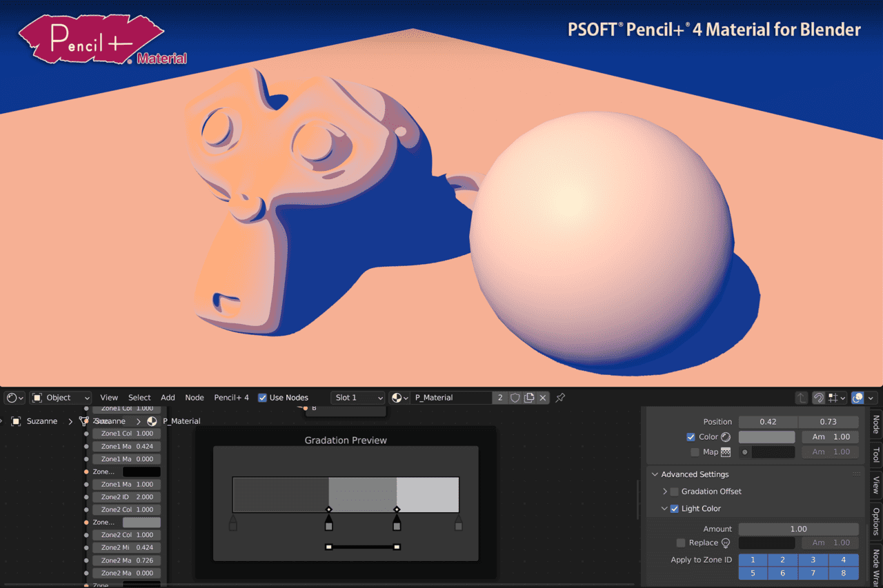This screenshot has width=883, height=588.
Task: Click the Amount 1.00 slider field
Action: pyautogui.click(x=798, y=529)
